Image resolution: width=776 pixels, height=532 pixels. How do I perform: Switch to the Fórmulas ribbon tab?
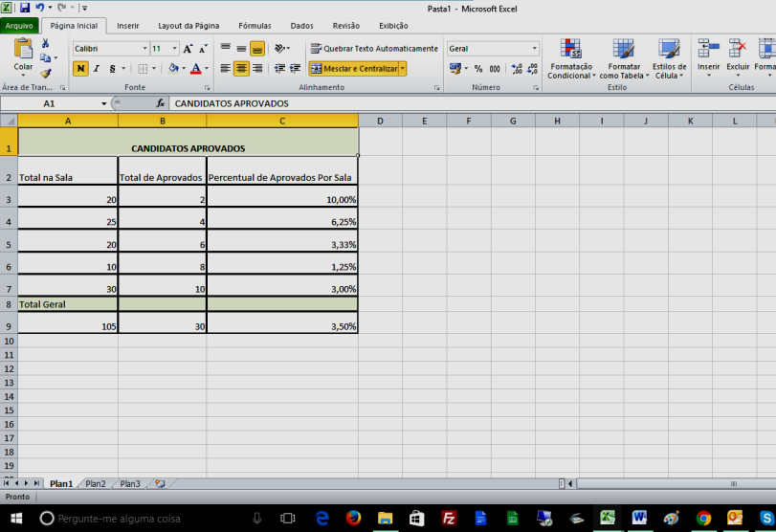254,26
